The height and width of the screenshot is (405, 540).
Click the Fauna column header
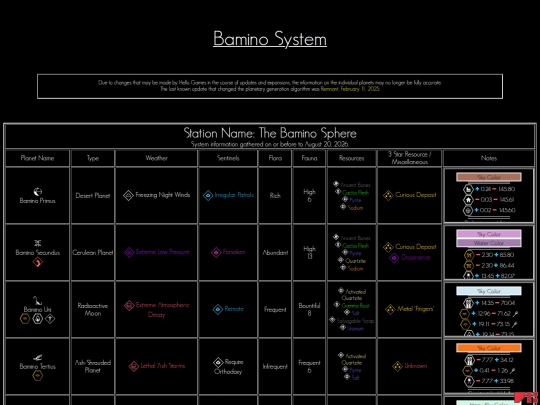coord(309,158)
